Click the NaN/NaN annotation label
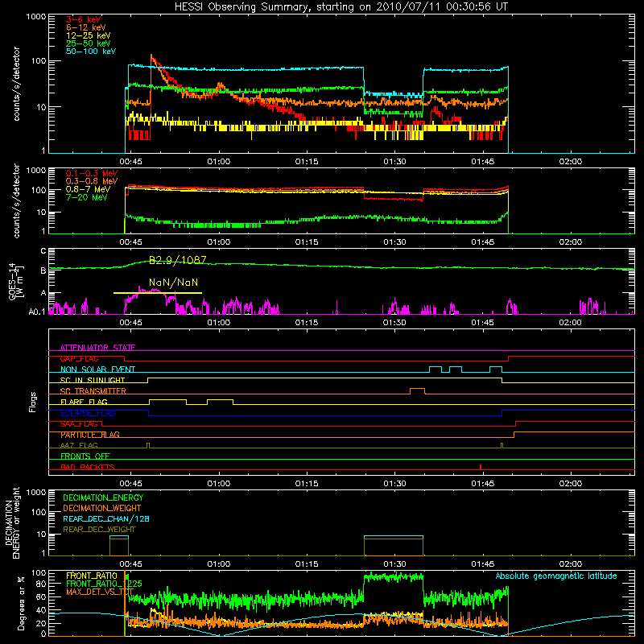 [173, 283]
